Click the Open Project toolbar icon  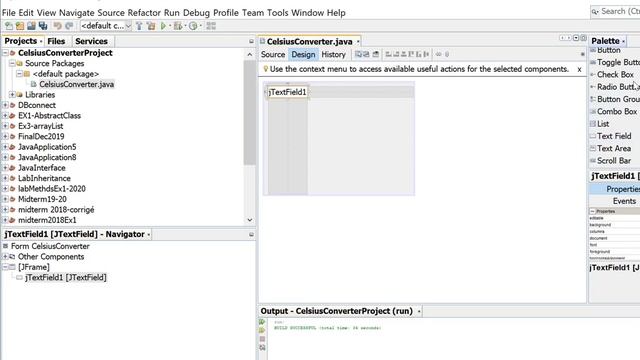(31, 26)
